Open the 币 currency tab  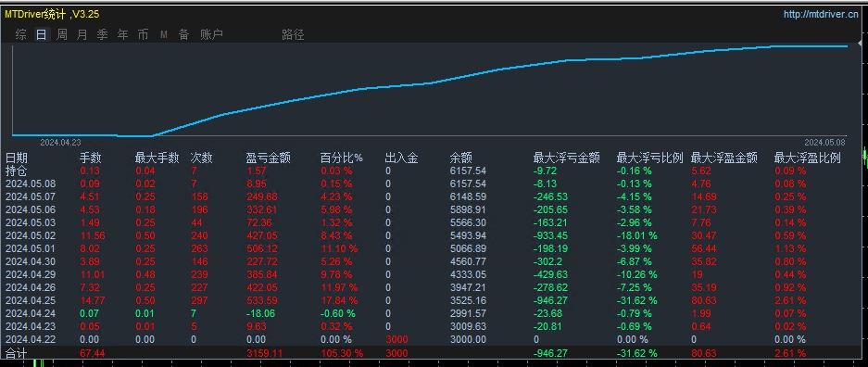[143, 35]
